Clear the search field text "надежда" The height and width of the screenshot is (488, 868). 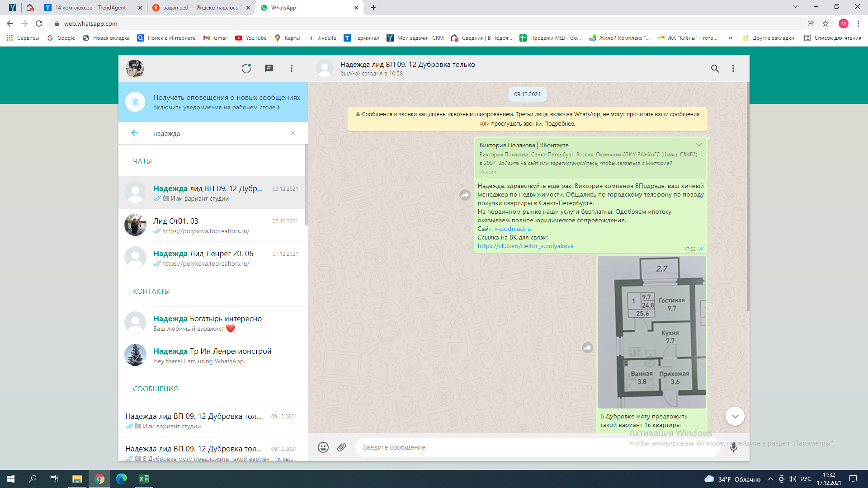click(x=293, y=133)
